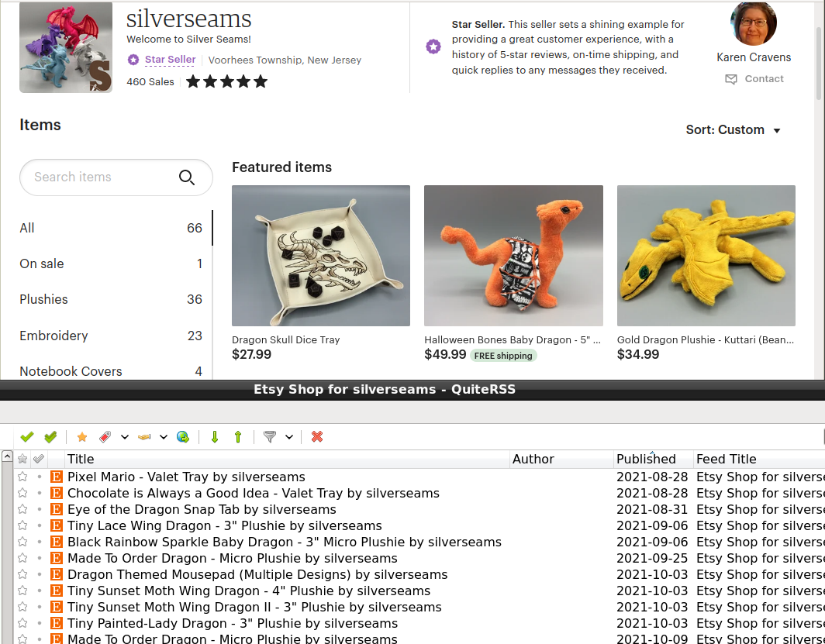Click the orange star toolbar icon
This screenshot has width=825, height=644.
82,437
